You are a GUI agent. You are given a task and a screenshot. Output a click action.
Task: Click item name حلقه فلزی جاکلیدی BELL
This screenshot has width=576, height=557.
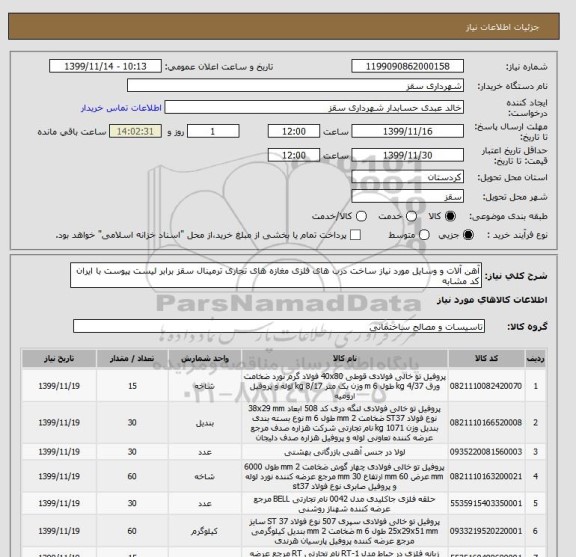pyautogui.click(x=345, y=504)
